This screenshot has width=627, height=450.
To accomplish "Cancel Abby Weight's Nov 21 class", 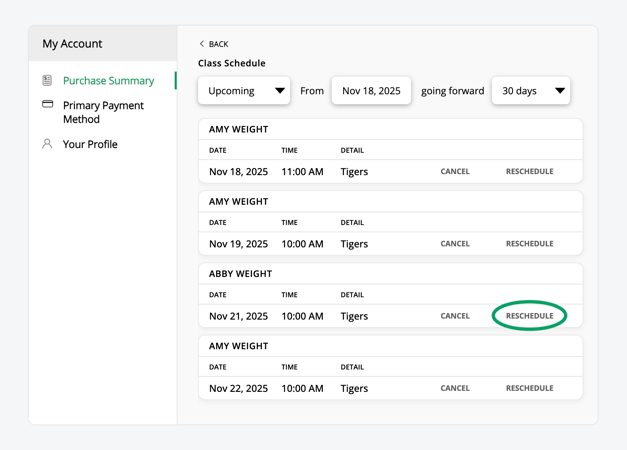I will tap(455, 316).
